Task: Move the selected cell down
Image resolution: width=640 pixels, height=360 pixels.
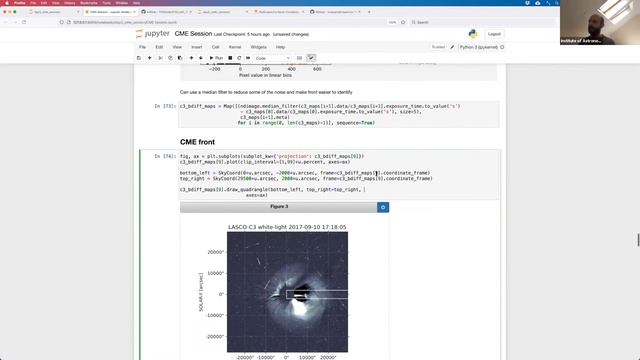Action: [x=200, y=58]
